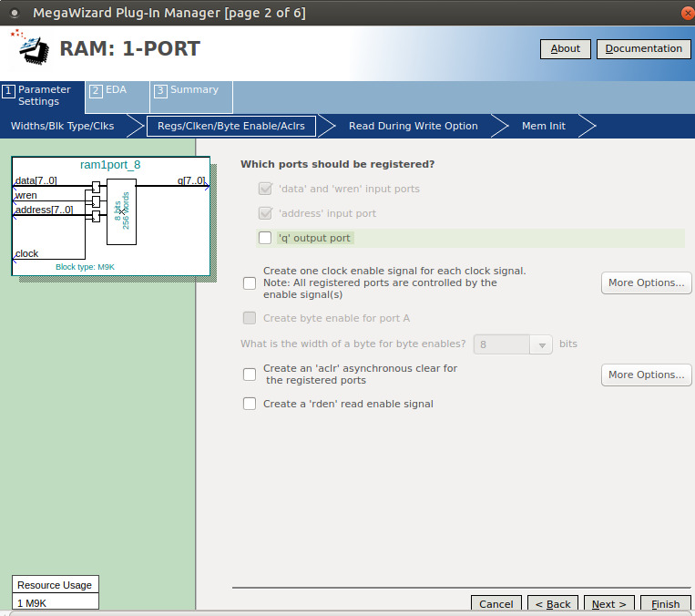The height and width of the screenshot is (616, 695).
Task: Enable 'aclr' asynchronous clear checkbox
Action: point(250,375)
